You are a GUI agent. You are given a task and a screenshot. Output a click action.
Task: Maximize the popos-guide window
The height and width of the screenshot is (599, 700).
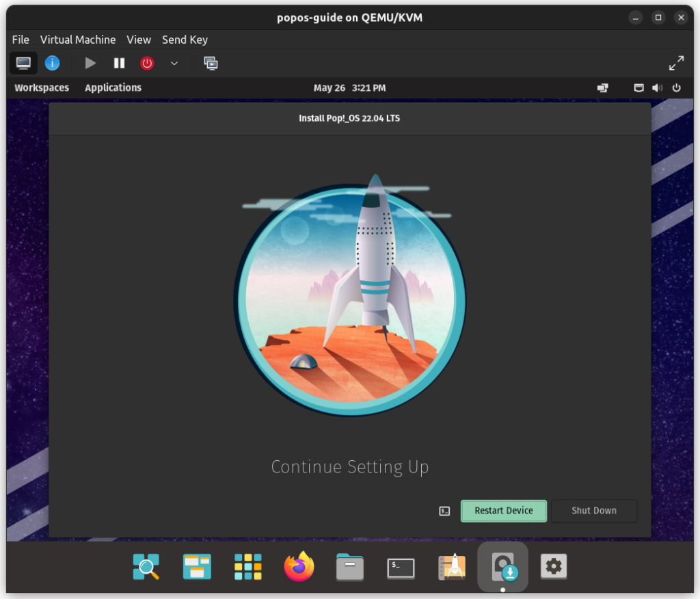click(x=658, y=18)
